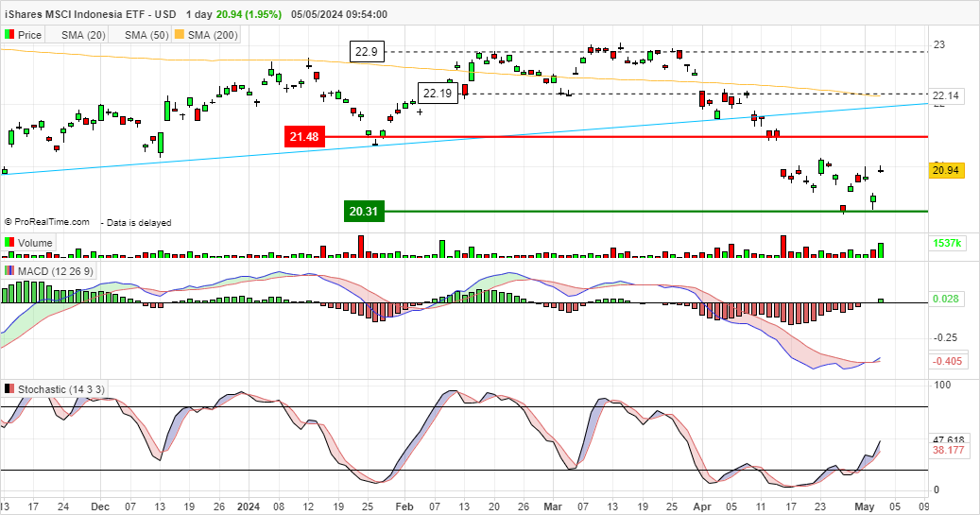The width and height of the screenshot is (980, 515).
Task: Select the SMA (50) legend entry
Action: click(146, 35)
